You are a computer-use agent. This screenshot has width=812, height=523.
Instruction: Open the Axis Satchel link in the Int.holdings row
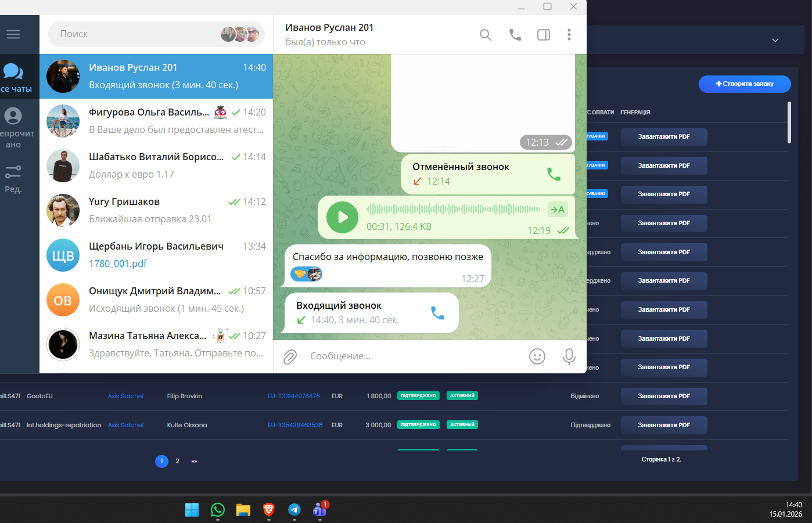(125, 425)
